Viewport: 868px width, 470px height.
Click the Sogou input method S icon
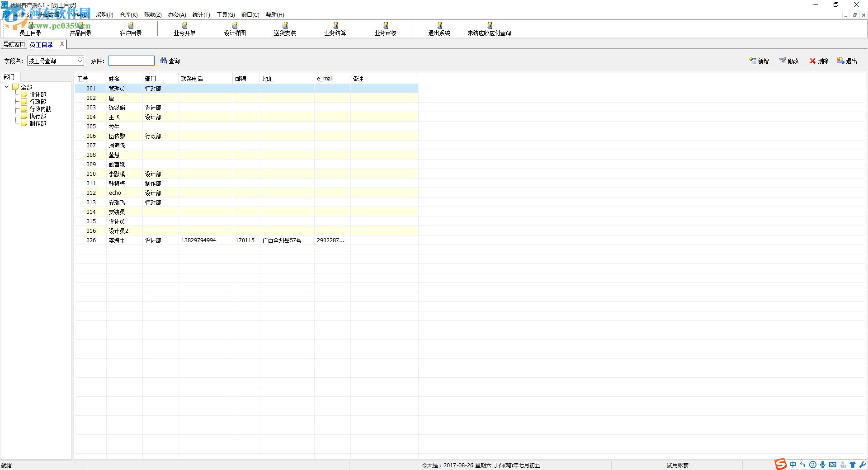tap(780, 464)
